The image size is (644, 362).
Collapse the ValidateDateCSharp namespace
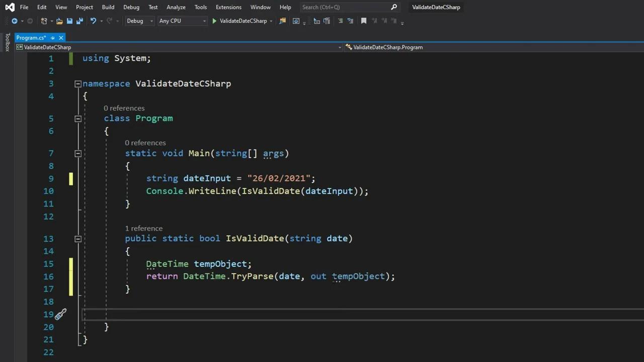pos(78,83)
